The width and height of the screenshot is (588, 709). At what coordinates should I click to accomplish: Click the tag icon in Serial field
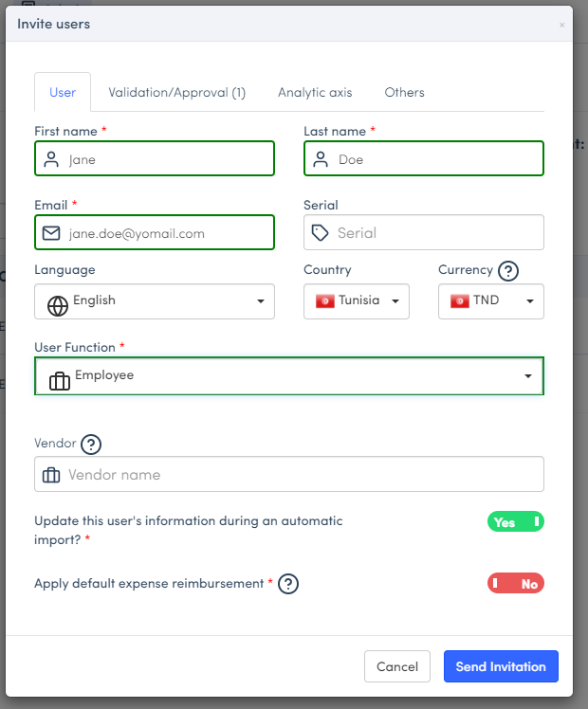321,233
